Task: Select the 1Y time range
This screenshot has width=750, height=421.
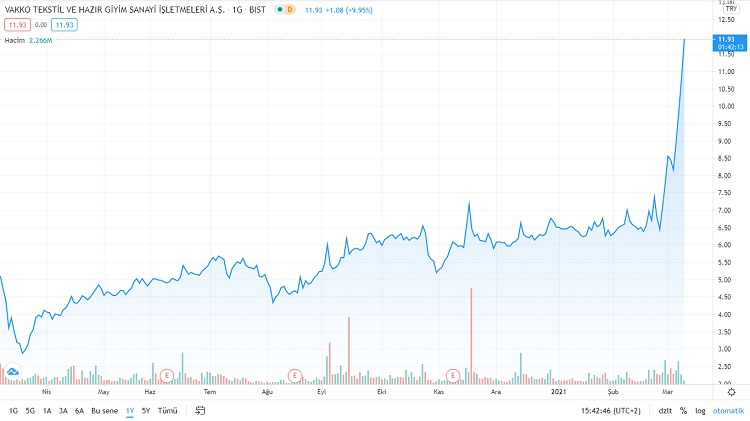Action: point(130,411)
